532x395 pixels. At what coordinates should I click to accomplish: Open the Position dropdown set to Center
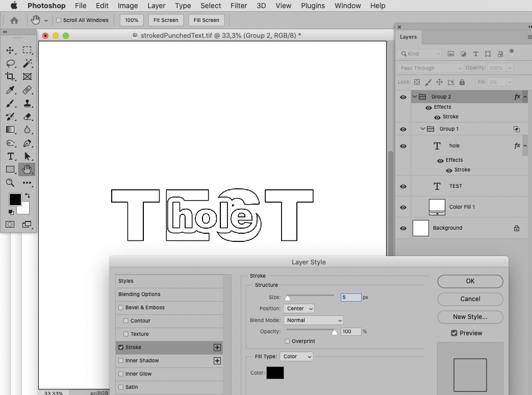(298, 308)
